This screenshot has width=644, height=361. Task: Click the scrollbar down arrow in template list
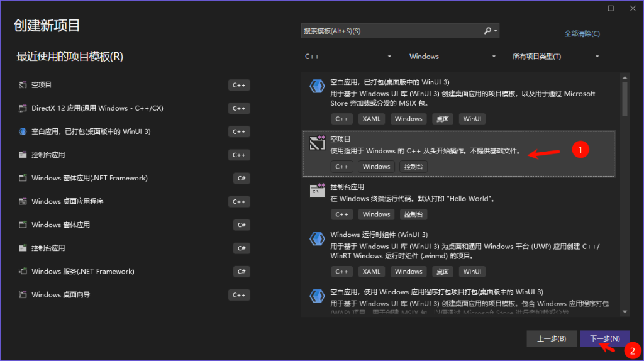625,311
